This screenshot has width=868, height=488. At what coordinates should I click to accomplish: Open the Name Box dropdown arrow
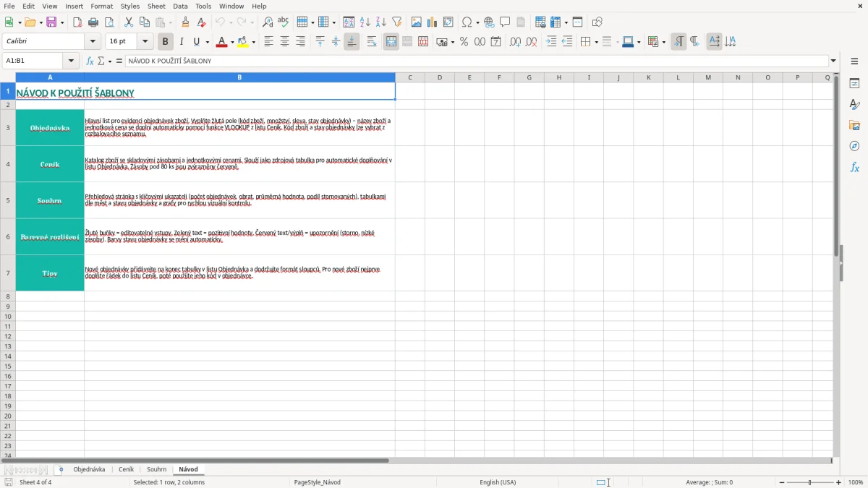tap(72, 61)
